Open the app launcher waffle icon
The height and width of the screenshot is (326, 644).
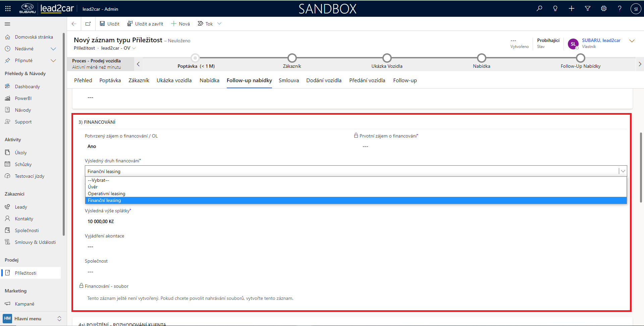coord(8,9)
